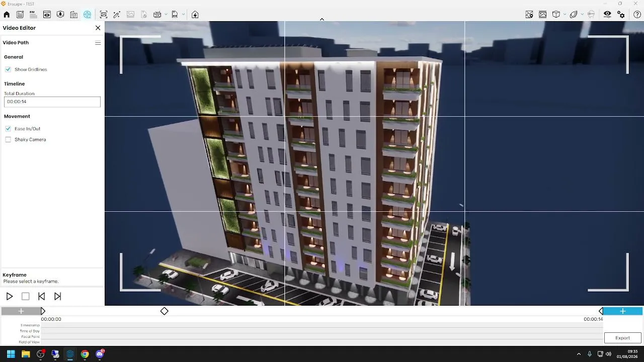Screen dimensions: 644x362
Task: Click the Export button
Action: (x=622, y=338)
